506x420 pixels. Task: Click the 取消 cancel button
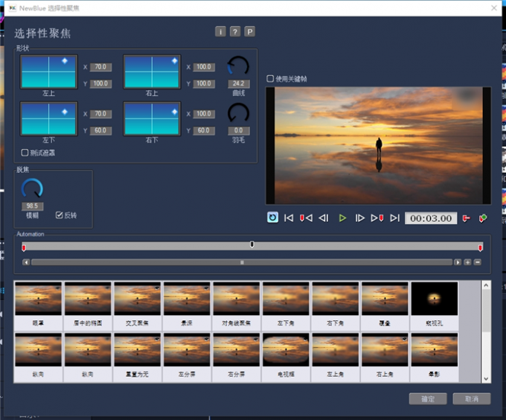coord(472,398)
